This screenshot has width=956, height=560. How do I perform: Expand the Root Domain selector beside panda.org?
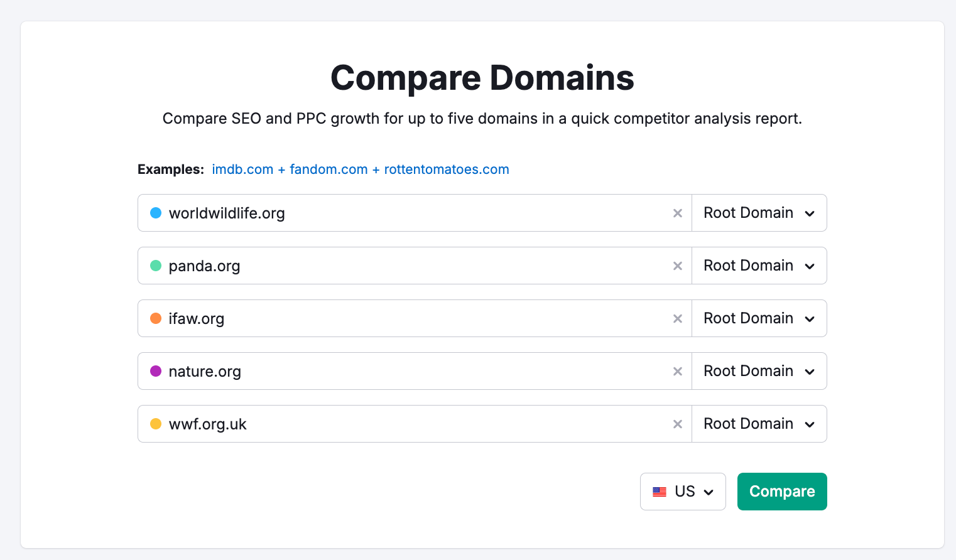tap(759, 266)
